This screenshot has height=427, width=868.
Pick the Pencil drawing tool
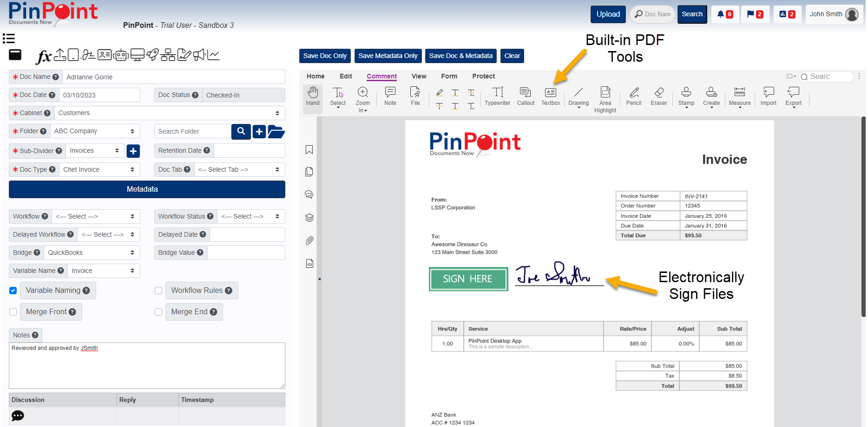[x=633, y=97]
